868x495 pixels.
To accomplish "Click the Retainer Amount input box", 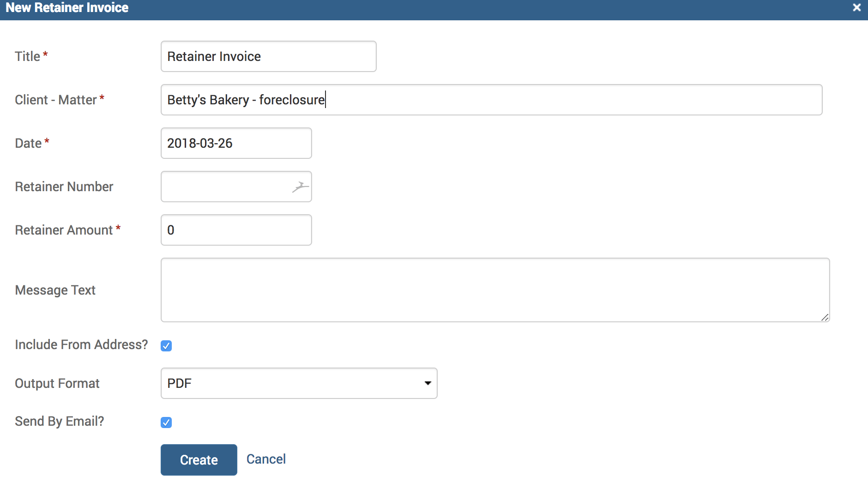I will (x=236, y=230).
